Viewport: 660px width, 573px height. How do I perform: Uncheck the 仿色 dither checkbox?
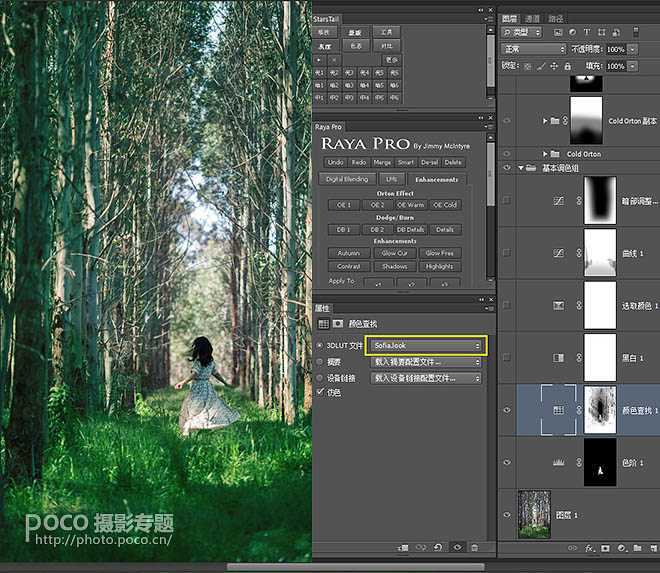[320, 392]
